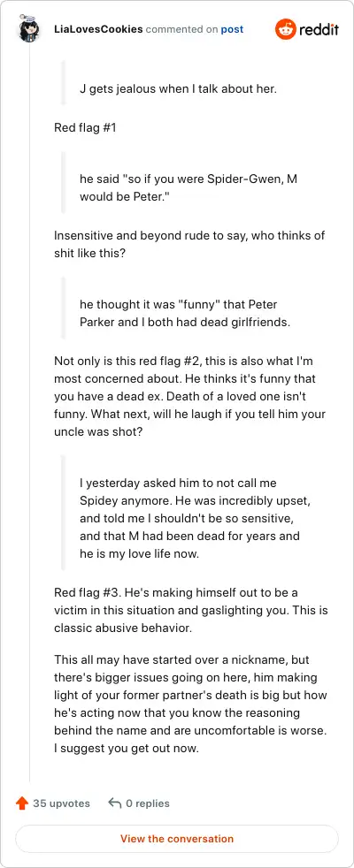Open the '0 replies' label

(148, 803)
